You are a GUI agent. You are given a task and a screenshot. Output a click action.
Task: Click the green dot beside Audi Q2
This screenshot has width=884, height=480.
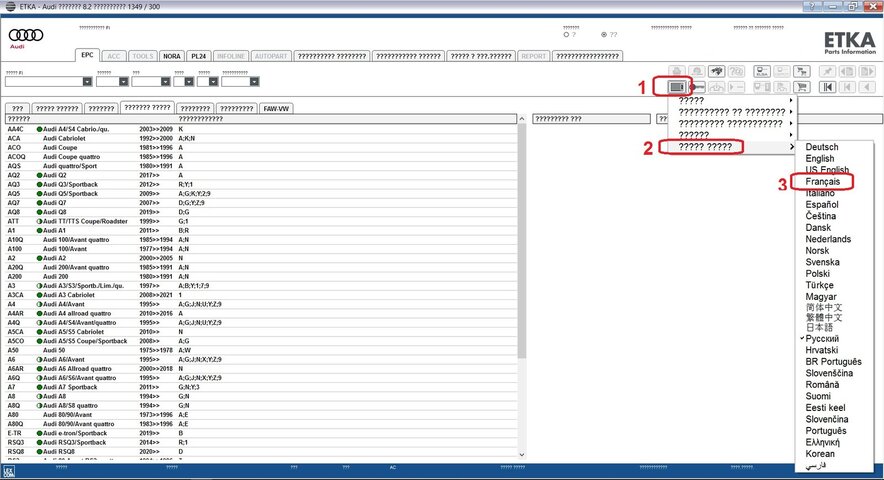(x=39, y=175)
